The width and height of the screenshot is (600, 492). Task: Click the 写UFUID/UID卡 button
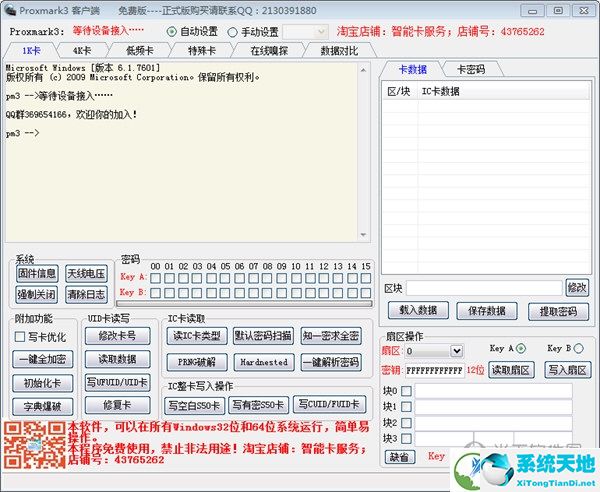(117, 382)
